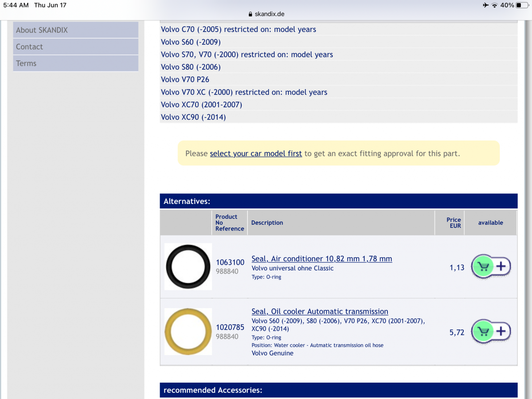Click the yellow O-ring product image
Viewport: 532px width, 399px height.
(188, 332)
